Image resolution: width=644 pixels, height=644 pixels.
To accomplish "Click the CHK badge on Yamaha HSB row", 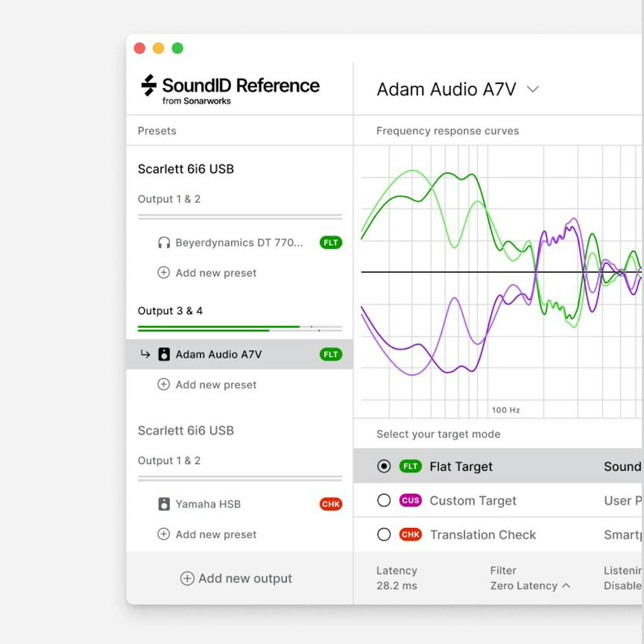I will [331, 504].
